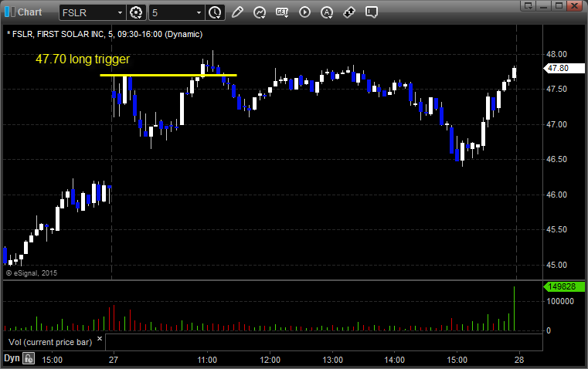Screen dimensions: 588x369
Task: Click the 15:00 time label near Dyn
Action: pyautogui.click(x=52, y=360)
